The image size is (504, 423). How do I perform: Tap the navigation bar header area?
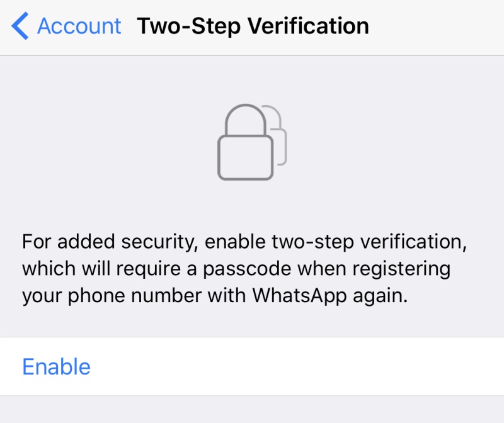(252, 26)
